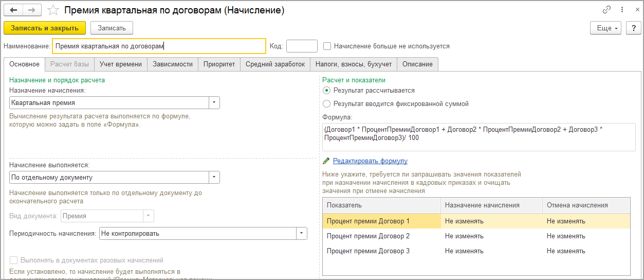
Task: Open help with the question mark button
Action: [633, 28]
